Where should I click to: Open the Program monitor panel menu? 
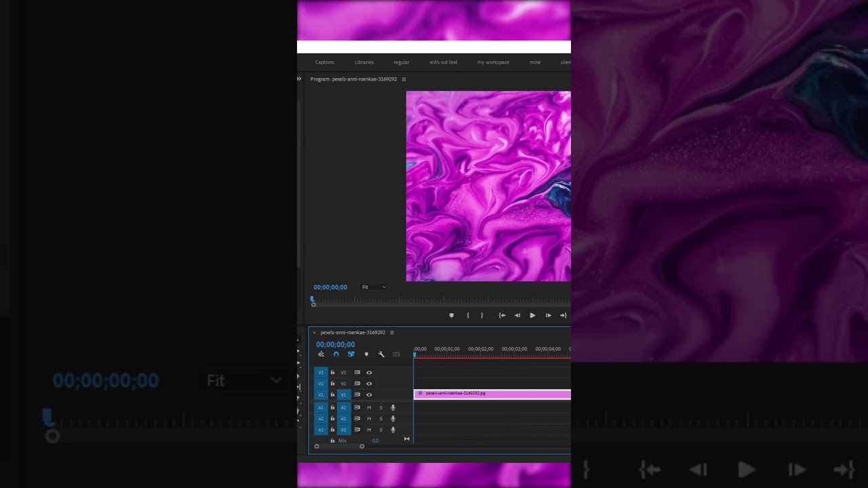(404, 79)
